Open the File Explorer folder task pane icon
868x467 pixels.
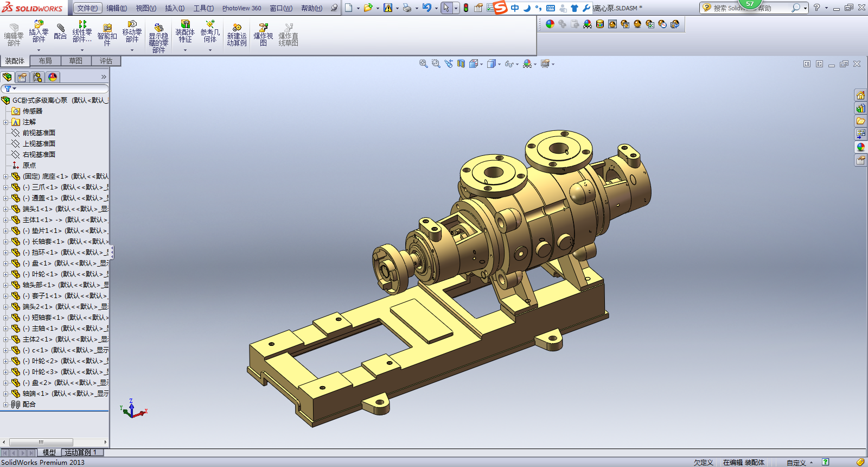860,121
